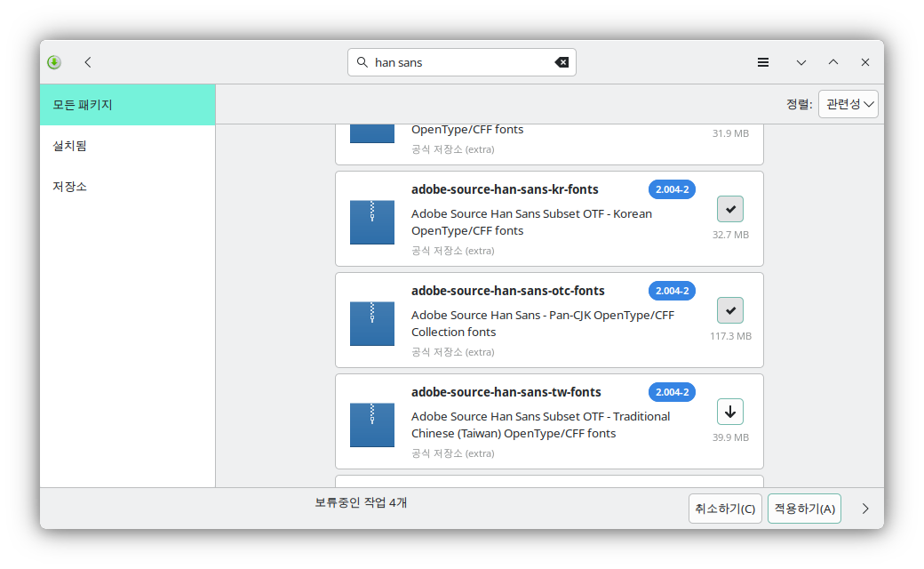The height and width of the screenshot is (569, 924).
Task: Click the '보류중인 작업 4개' status text
Action: click(x=361, y=502)
